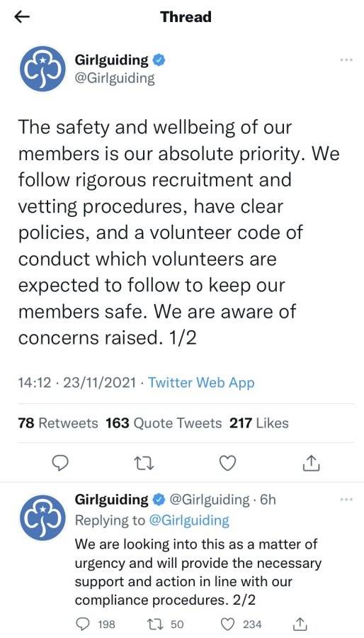
Task: Open the reply tweet's three-dot more menu
Action: (x=346, y=499)
